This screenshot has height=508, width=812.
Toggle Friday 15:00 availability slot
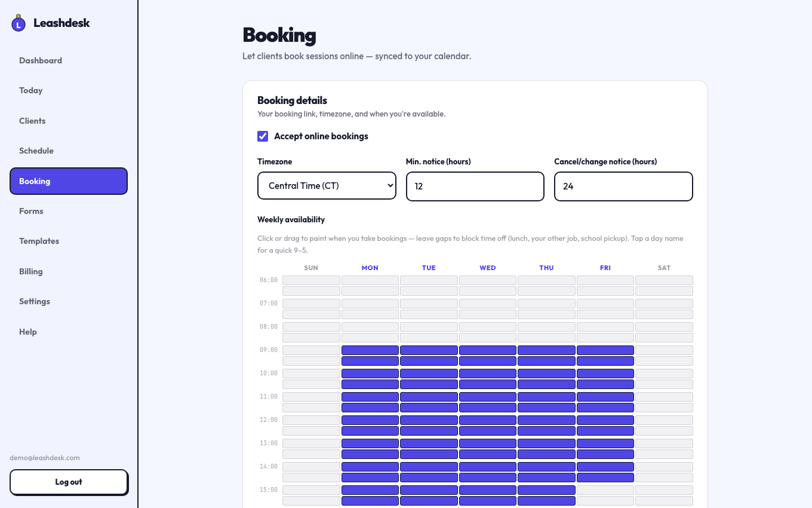[x=605, y=490]
